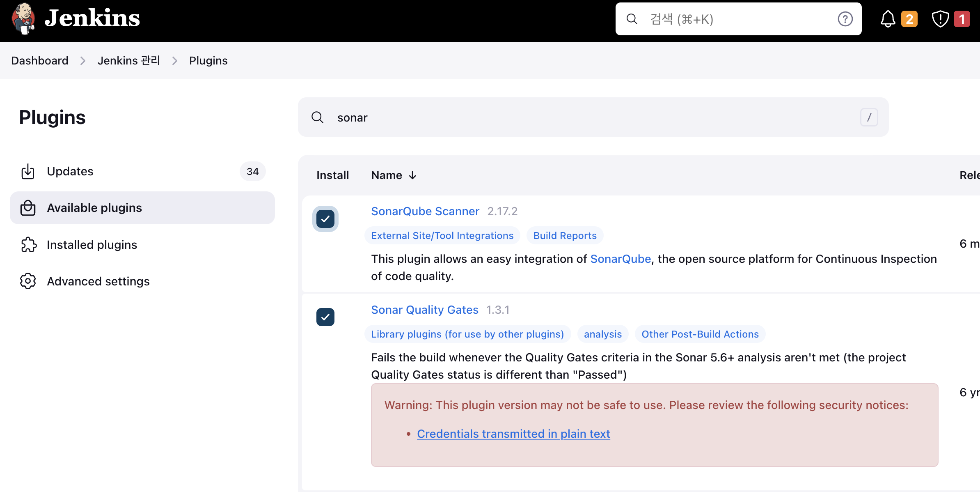This screenshot has width=980, height=492.
Task: Uncheck the Install checkbox for SonarQube Scanner
Action: tap(325, 219)
